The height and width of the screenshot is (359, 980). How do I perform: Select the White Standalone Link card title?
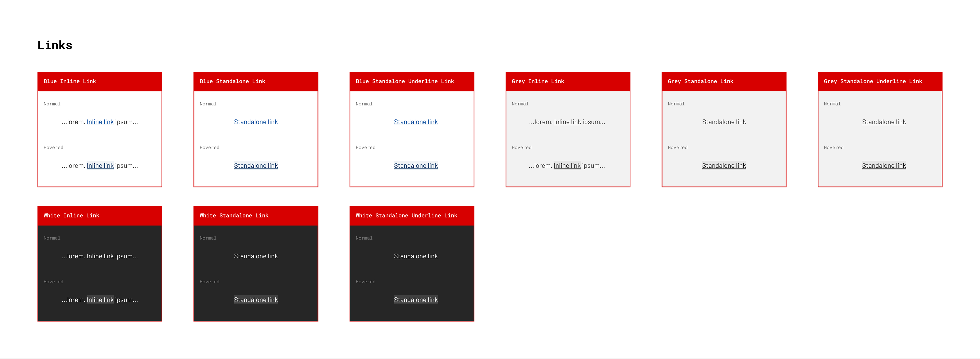(x=234, y=216)
